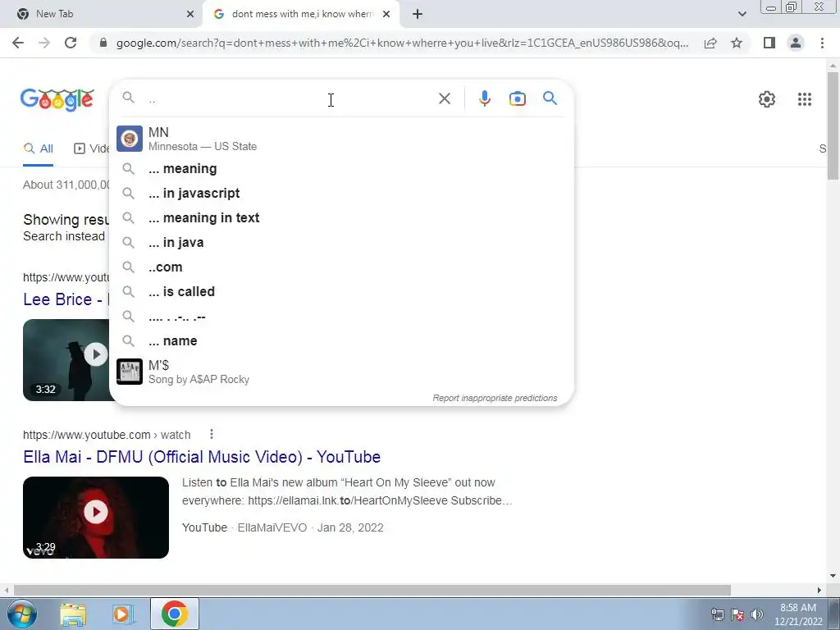The image size is (840, 630).
Task: Click inside the Google search input
Action: pyautogui.click(x=290, y=99)
